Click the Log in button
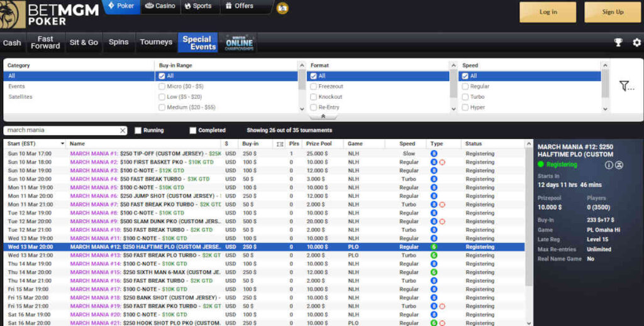Image resolution: width=644 pixels, height=326 pixels. (x=548, y=12)
